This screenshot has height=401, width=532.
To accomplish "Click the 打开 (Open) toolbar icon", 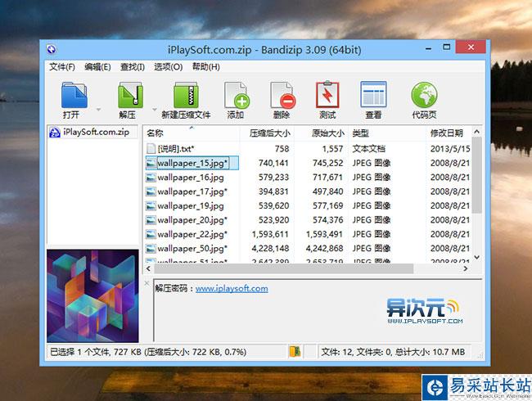I will click(x=74, y=95).
